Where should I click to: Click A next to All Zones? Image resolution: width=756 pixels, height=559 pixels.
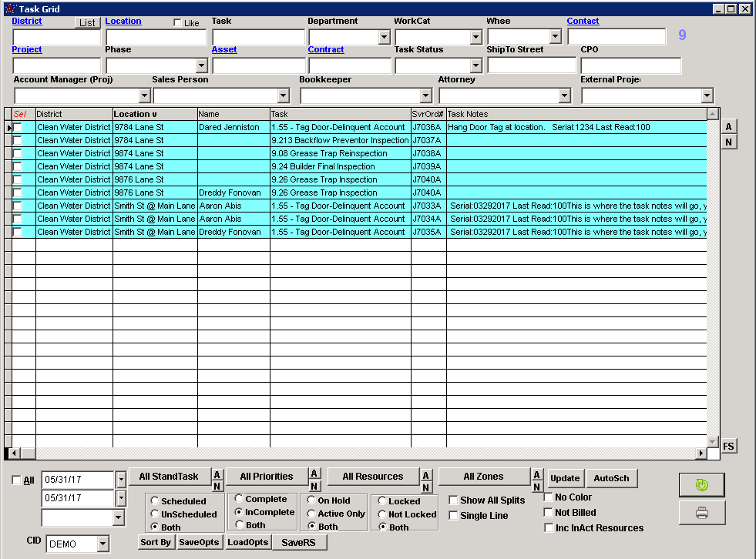(x=536, y=474)
